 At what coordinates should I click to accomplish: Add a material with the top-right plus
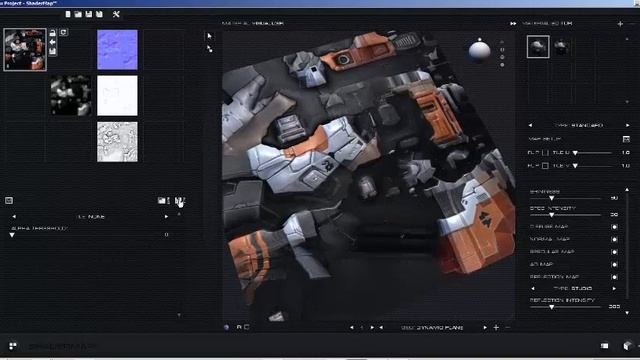coord(620,24)
